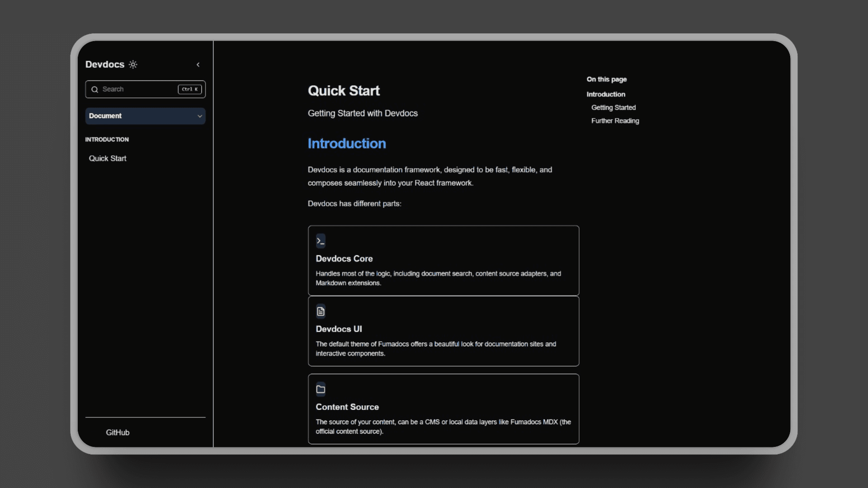This screenshot has height=488, width=868.
Task: Open the Document section dropdown
Action: point(145,116)
